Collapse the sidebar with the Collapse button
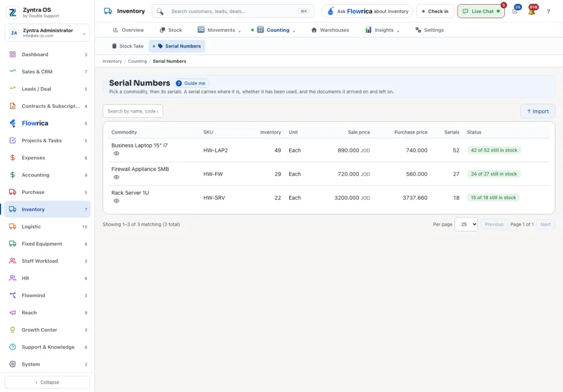The image size is (563, 392). [48, 382]
